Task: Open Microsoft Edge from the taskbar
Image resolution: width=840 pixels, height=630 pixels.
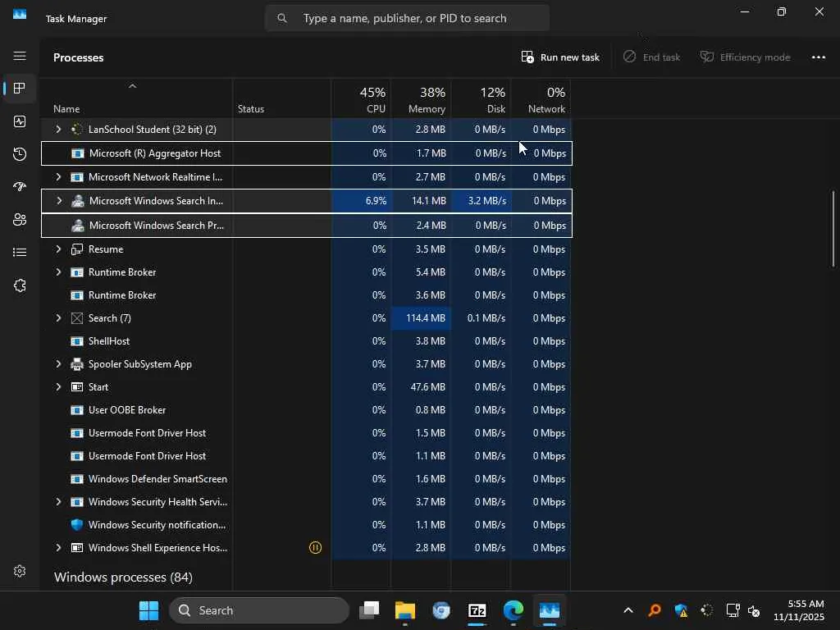Action: point(514,610)
